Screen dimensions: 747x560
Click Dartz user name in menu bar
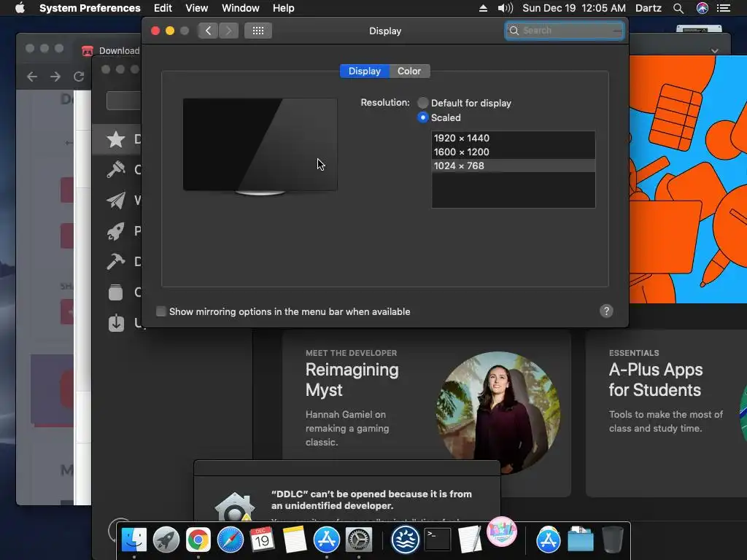648,8
